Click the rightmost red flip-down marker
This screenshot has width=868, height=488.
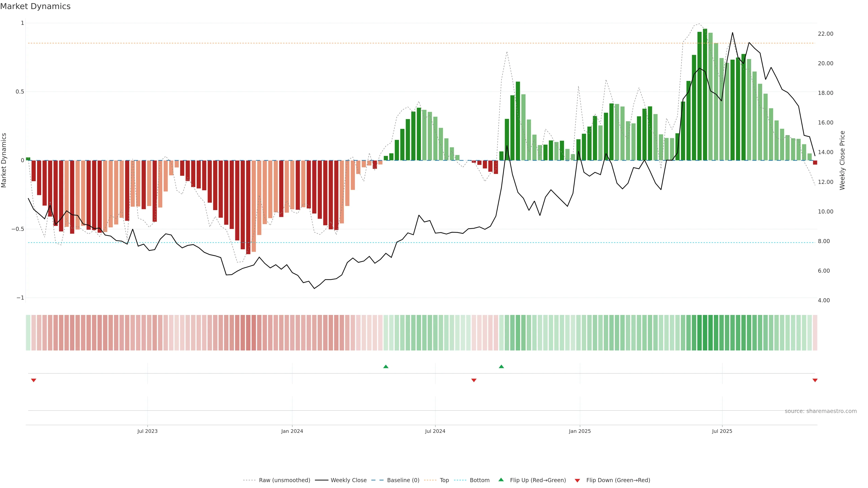(815, 380)
